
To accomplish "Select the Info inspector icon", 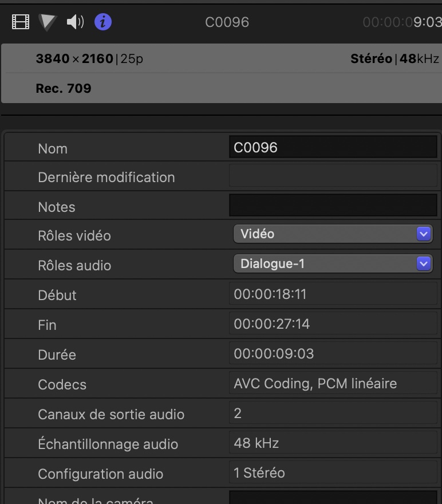I will tap(103, 22).
